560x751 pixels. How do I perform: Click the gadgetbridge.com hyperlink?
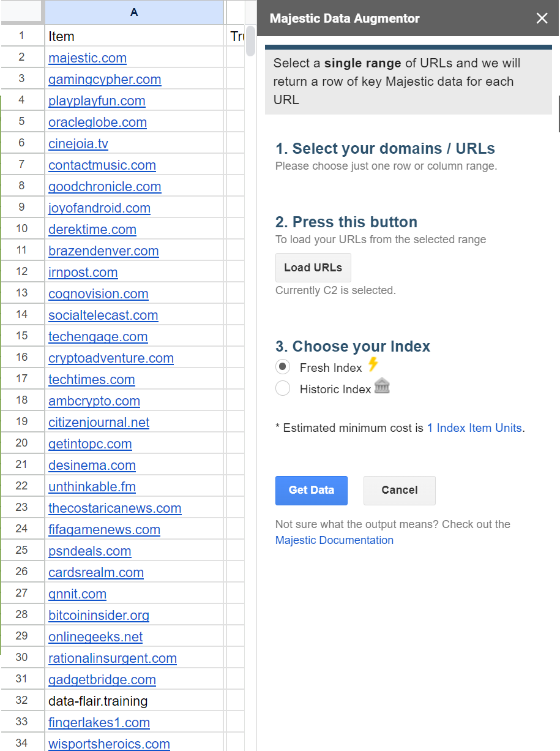click(x=102, y=679)
